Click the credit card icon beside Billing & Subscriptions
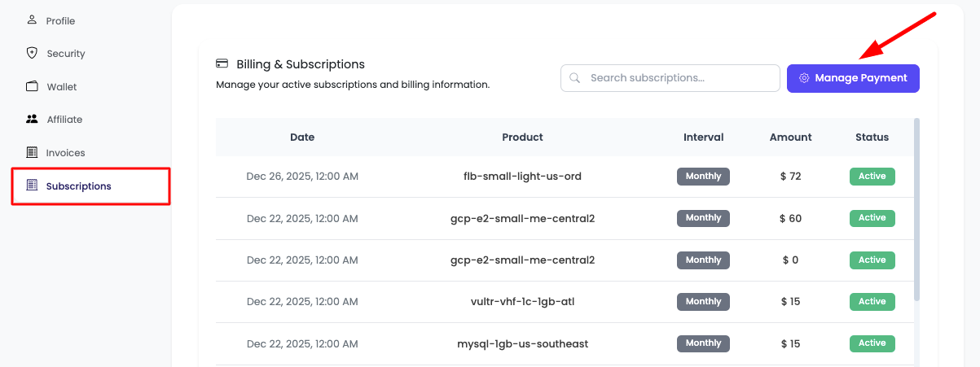 [x=222, y=63]
